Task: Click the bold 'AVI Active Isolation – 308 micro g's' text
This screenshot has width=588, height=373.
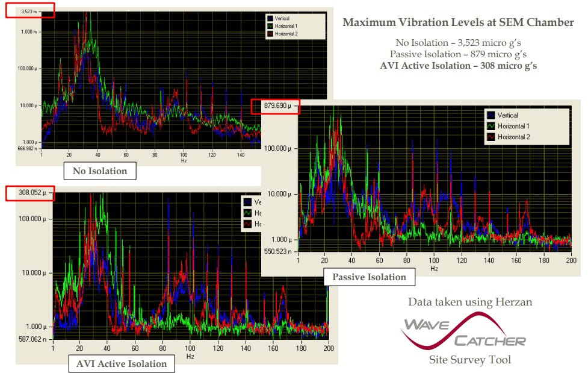Action: (x=459, y=65)
